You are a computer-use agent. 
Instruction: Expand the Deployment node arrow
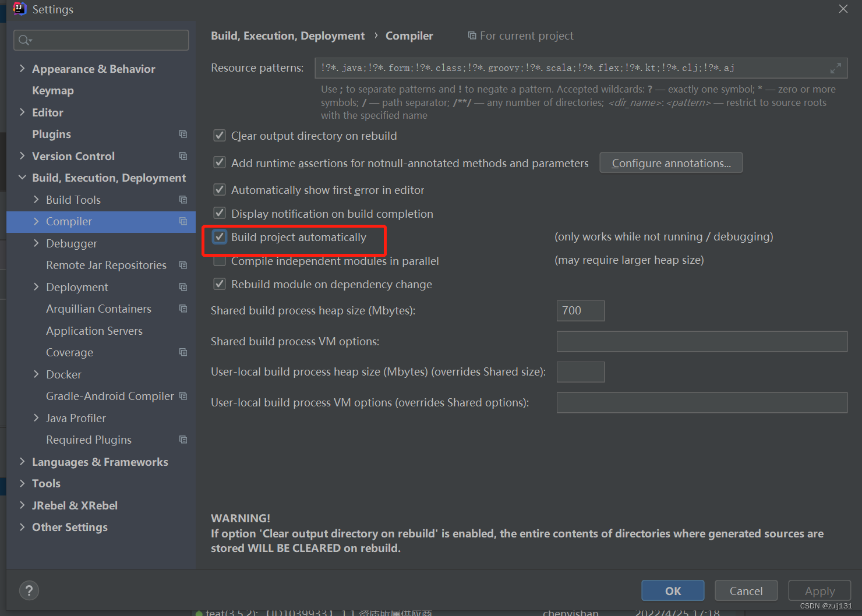[36, 286]
